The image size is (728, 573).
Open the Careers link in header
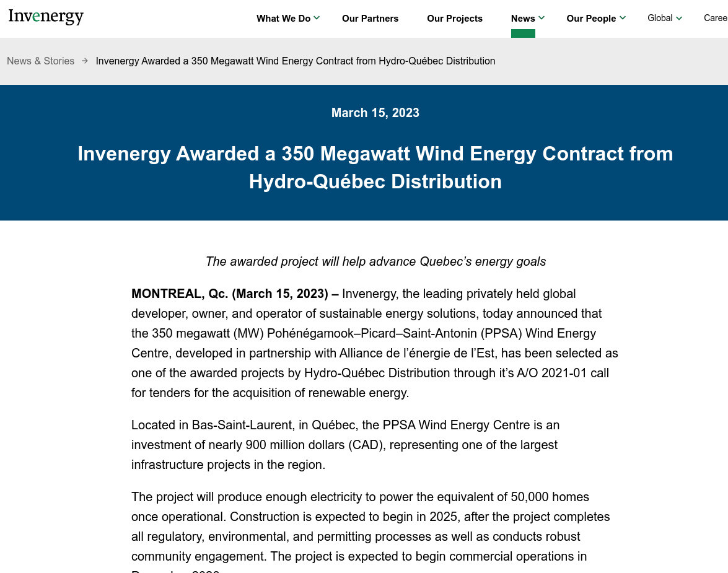click(x=716, y=18)
